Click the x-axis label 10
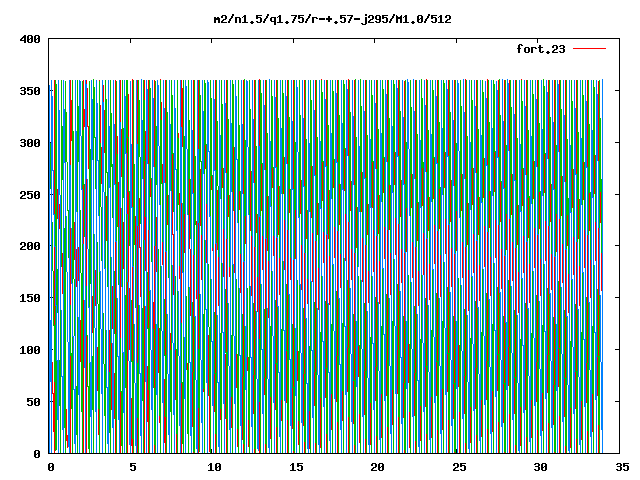This screenshot has height=480, width=640. (214, 467)
